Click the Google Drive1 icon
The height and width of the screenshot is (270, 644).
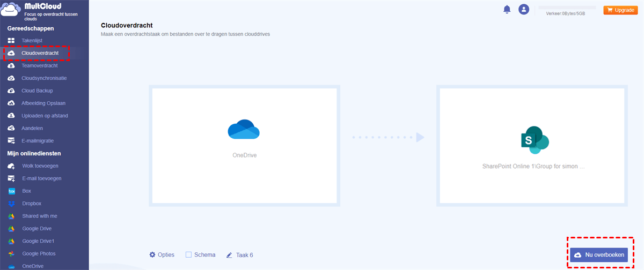coord(11,241)
